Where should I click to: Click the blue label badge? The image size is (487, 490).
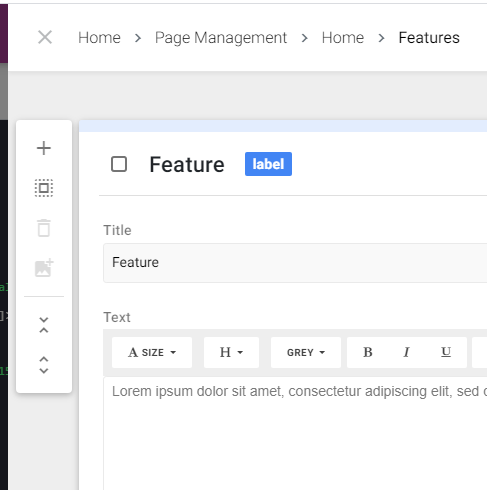point(268,164)
